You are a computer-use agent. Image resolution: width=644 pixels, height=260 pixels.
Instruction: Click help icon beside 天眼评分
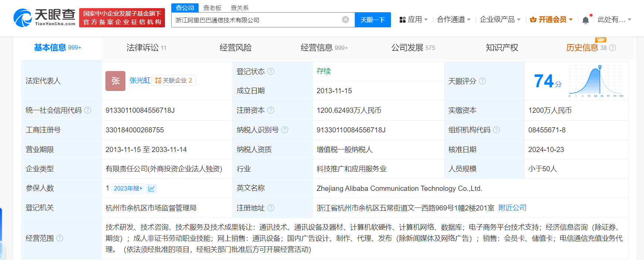coord(482,81)
